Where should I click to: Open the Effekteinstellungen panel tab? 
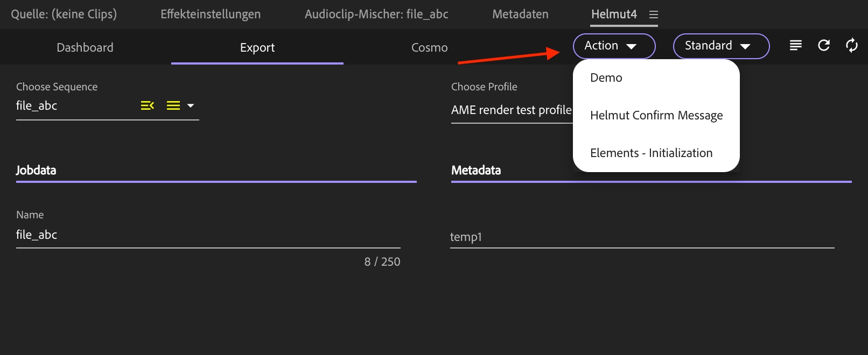pyautogui.click(x=211, y=15)
